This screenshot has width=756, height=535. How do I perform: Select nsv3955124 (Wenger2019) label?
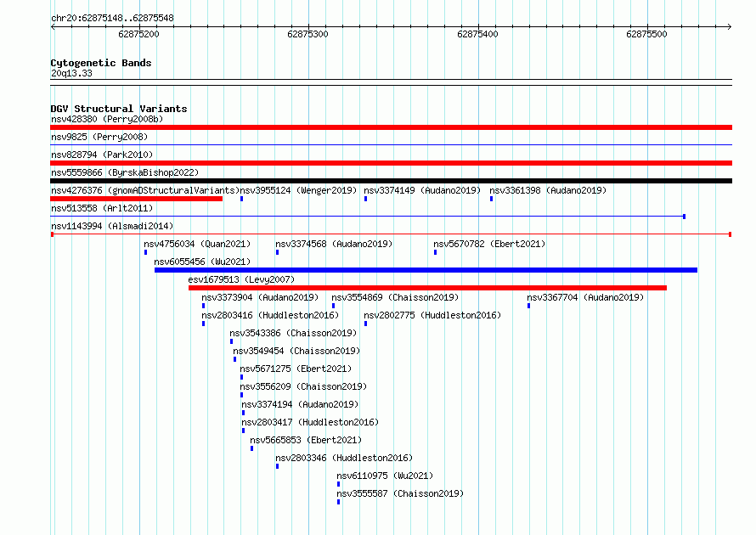tap(298, 190)
